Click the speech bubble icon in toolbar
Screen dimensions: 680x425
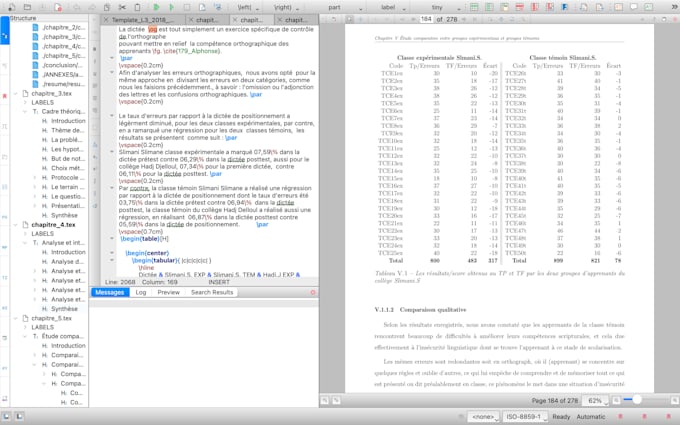click(x=634, y=7)
